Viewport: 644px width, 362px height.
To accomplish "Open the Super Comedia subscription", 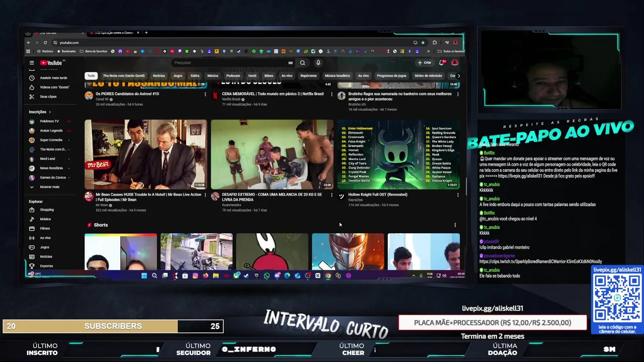I will coord(49,140).
